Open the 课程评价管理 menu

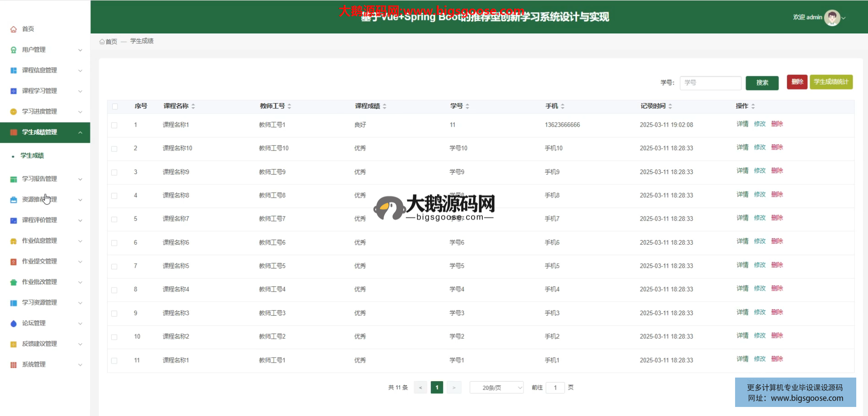40,220
